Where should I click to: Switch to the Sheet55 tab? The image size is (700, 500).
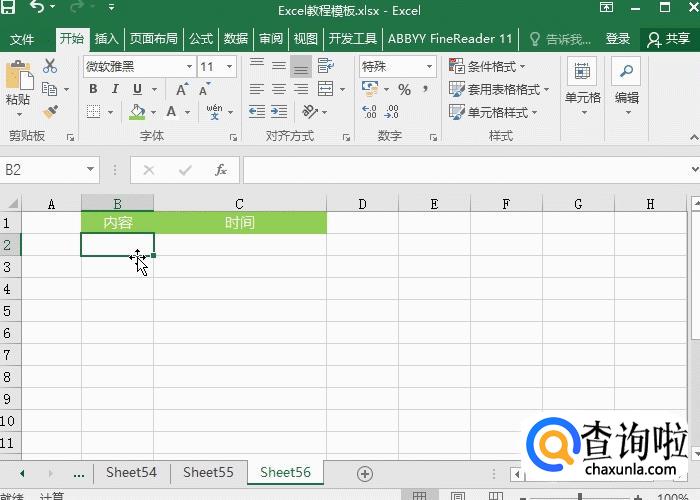coord(208,472)
